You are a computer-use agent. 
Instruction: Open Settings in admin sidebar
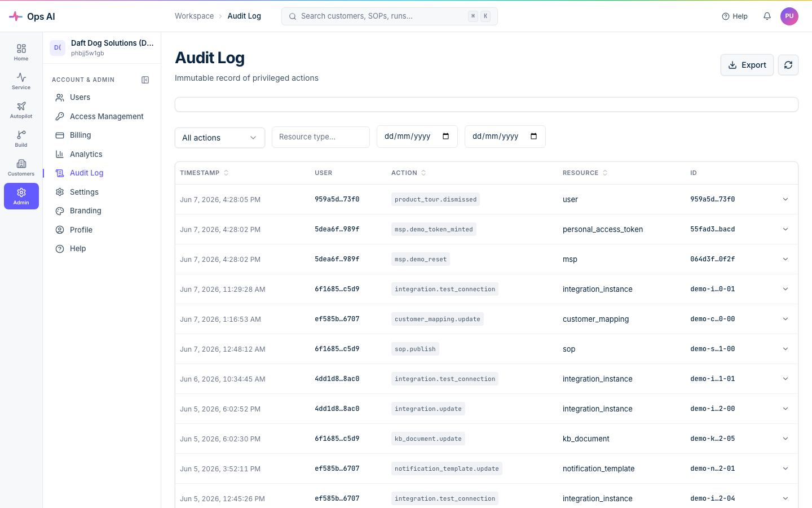101,192
